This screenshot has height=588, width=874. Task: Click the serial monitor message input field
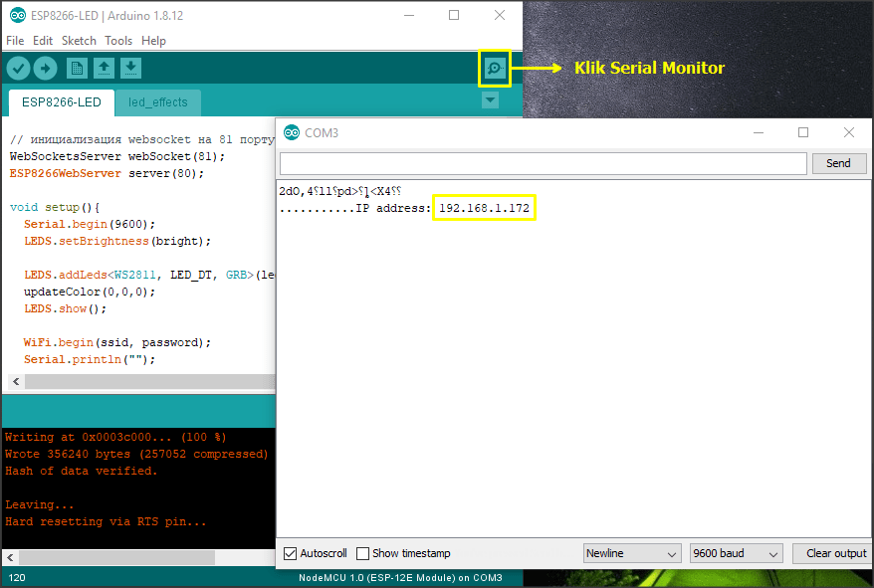click(x=543, y=163)
